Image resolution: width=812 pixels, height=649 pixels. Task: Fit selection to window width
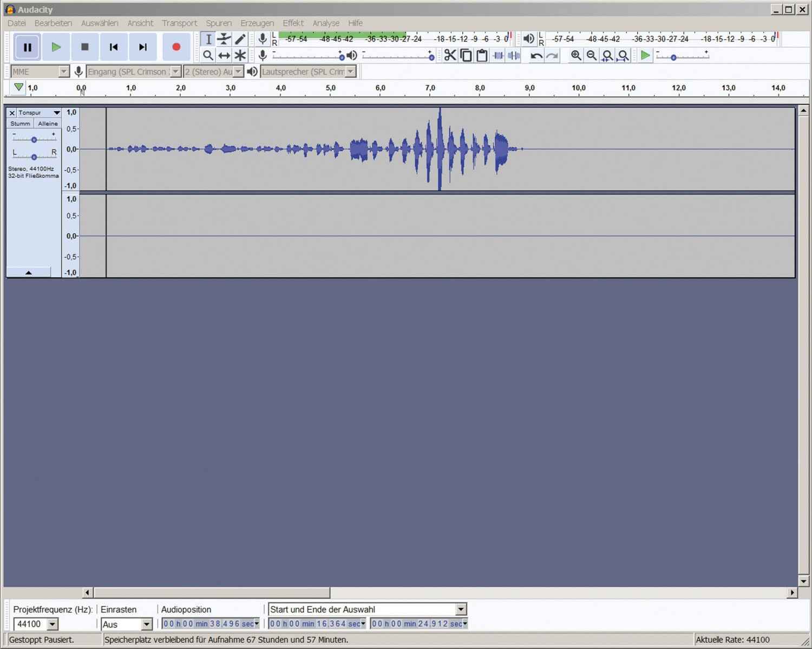607,55
